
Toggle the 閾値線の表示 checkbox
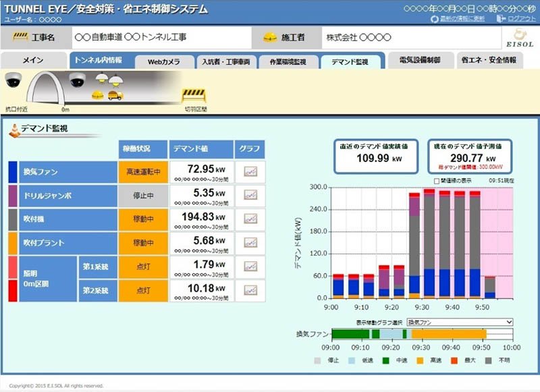[437, 181]
